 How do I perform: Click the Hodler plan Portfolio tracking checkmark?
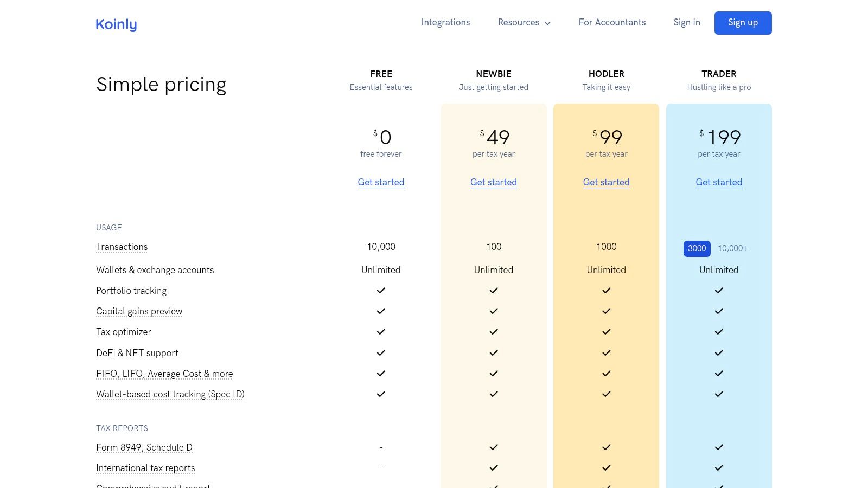(x=607, y=291)
